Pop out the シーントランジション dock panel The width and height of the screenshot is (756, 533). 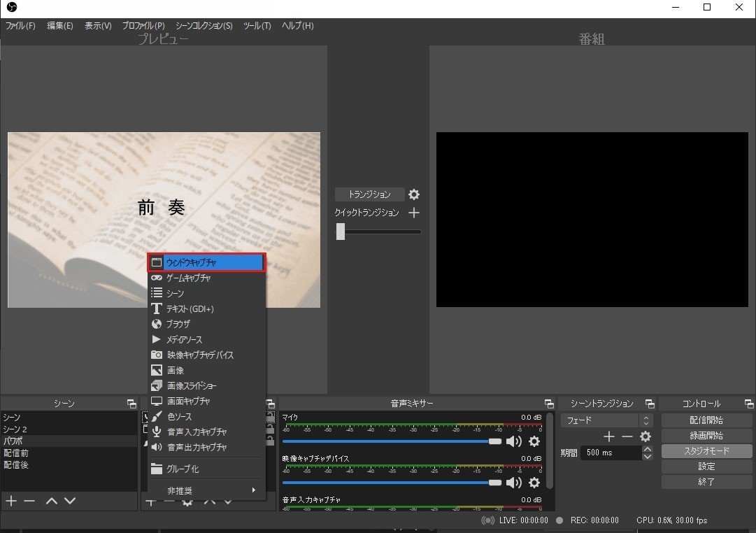[x=650, y=404]
